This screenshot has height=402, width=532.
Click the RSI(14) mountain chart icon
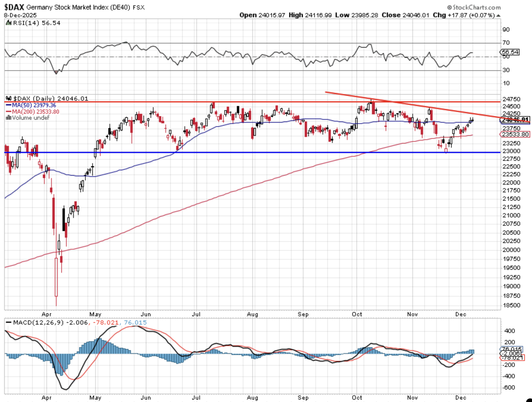[x=9, y=23]
